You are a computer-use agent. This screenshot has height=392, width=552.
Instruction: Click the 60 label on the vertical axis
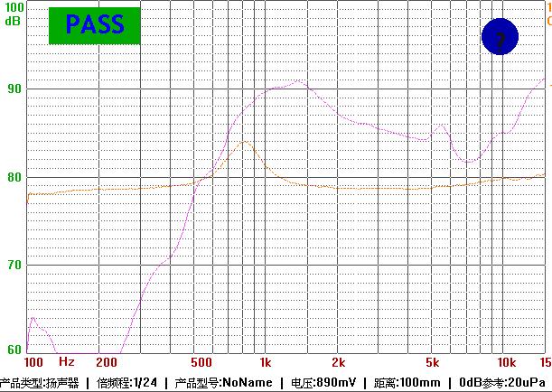point(14,350)
